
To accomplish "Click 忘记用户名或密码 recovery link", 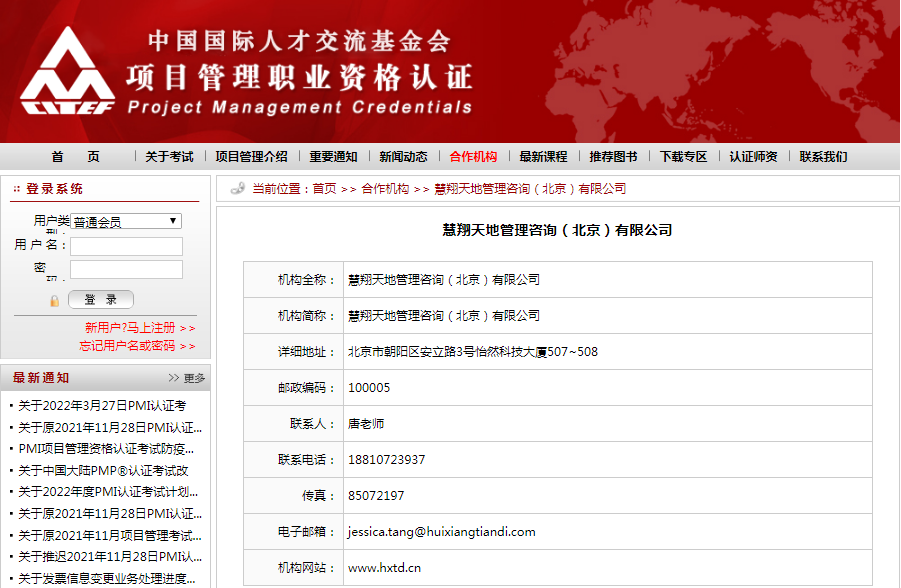I will [x=137, y=345].
